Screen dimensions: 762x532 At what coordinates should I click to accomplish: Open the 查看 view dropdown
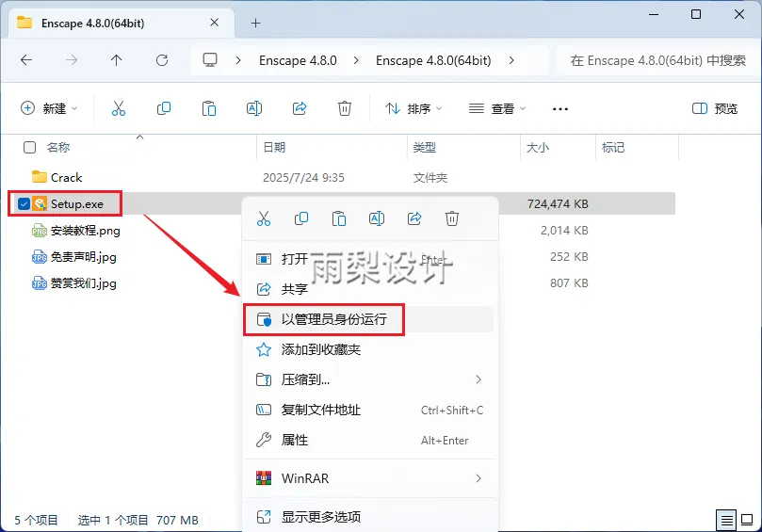[x=497, y=109]
